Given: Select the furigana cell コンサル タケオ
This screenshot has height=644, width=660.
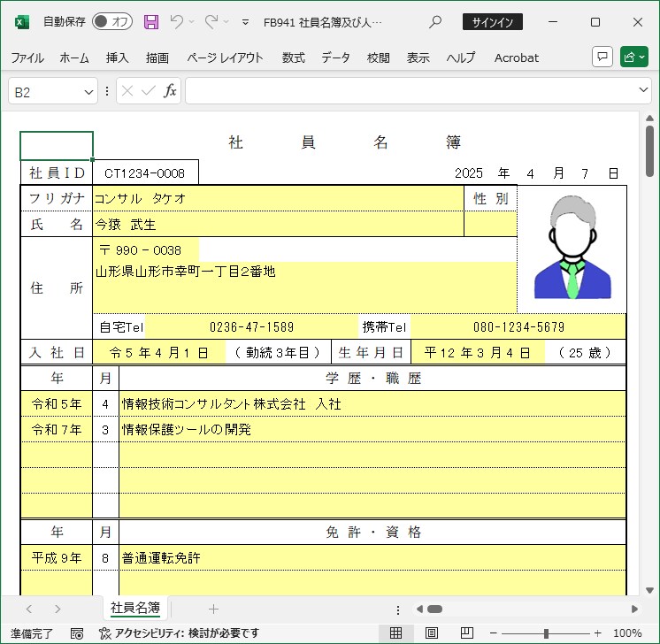Looking at the screenshot, I should point(278,198).
